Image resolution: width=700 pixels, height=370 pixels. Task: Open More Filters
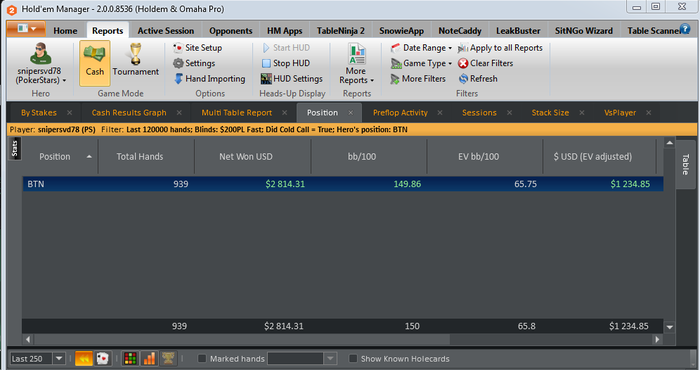[418, 79]
